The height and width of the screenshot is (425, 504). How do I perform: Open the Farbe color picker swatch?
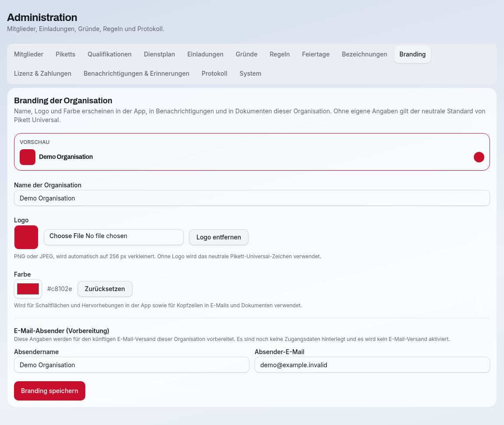[28, 289]
